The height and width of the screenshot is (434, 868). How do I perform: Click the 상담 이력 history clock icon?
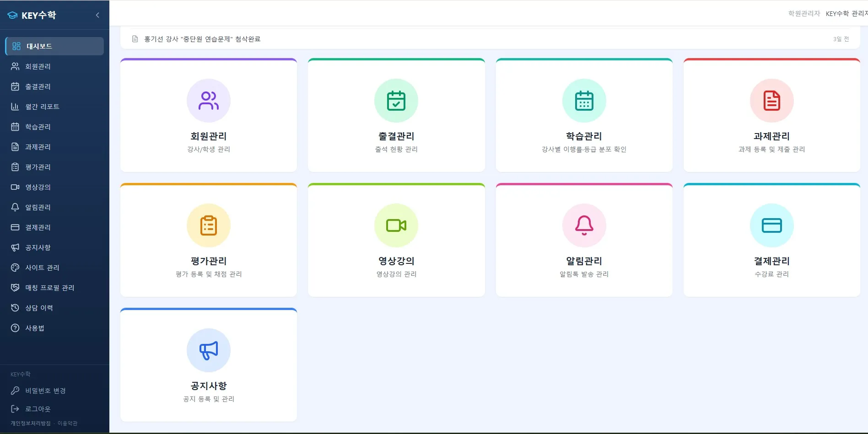click(x=15, y=308)
